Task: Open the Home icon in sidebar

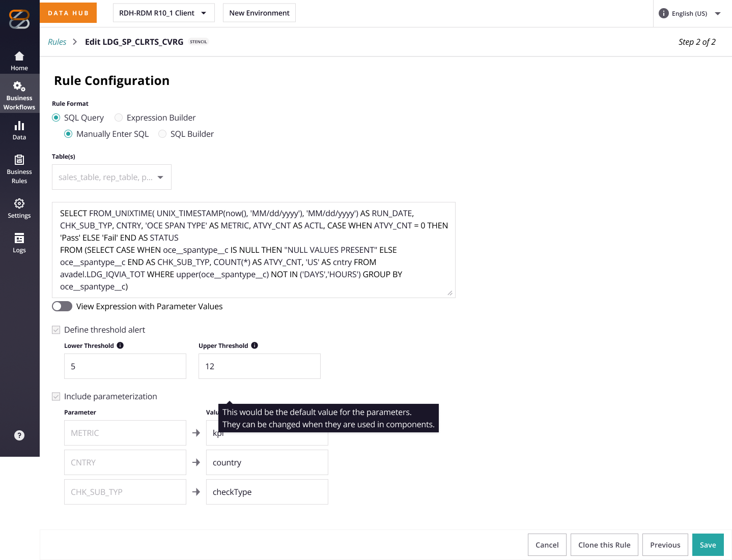Action: coord(19,56)
